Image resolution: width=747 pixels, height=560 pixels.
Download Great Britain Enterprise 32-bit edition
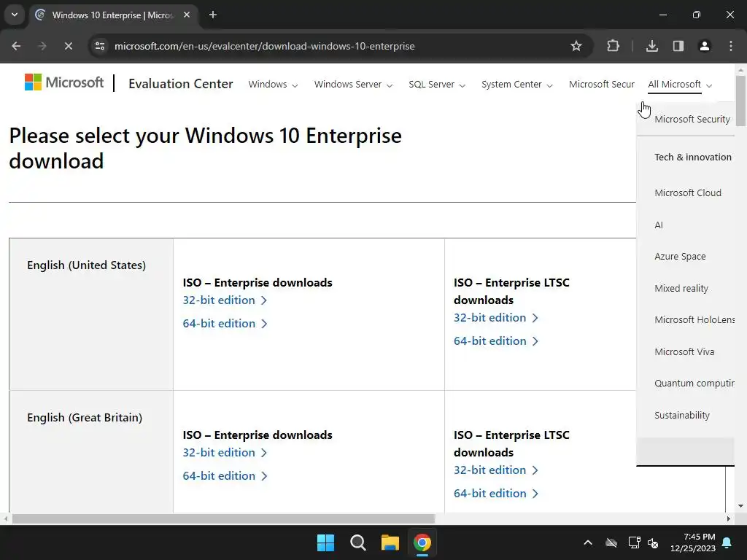(x=225, y=452)
